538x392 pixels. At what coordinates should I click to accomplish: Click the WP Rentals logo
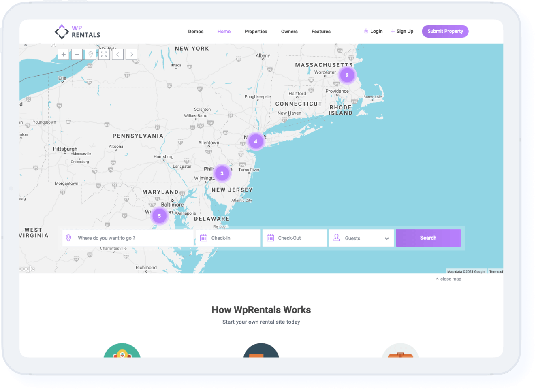click(77, 32)
